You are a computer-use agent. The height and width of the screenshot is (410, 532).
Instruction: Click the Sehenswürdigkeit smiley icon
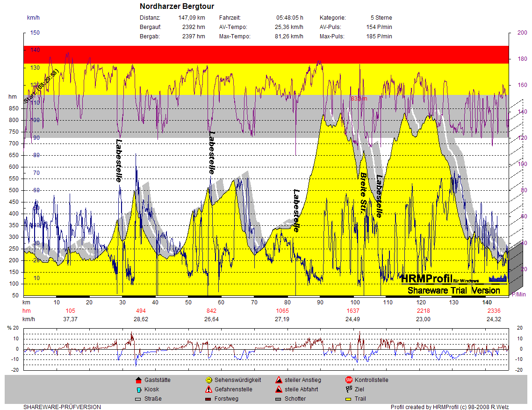(208, 380)
